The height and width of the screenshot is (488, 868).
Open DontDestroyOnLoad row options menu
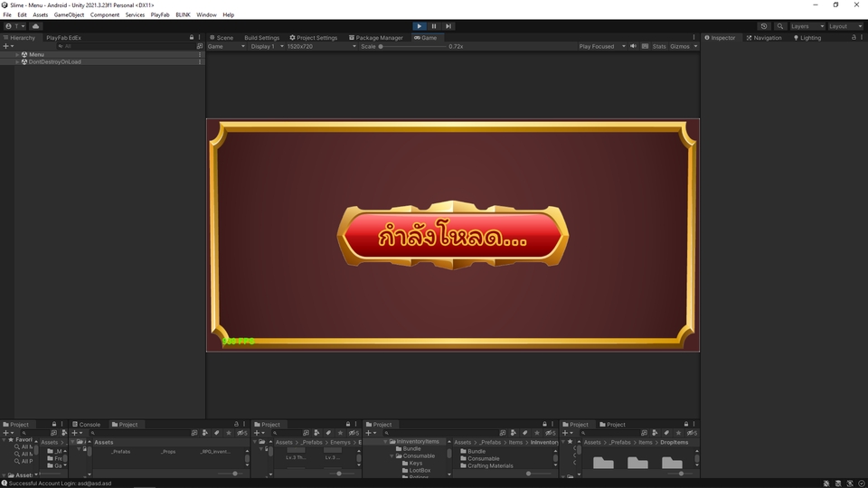(200, 62)
